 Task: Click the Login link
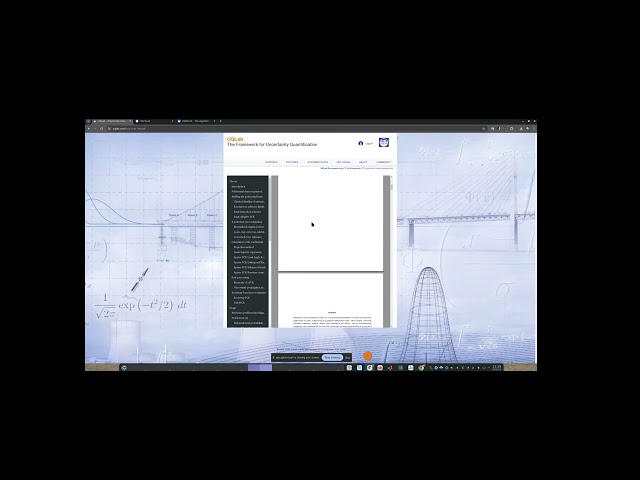coord(369,143)
